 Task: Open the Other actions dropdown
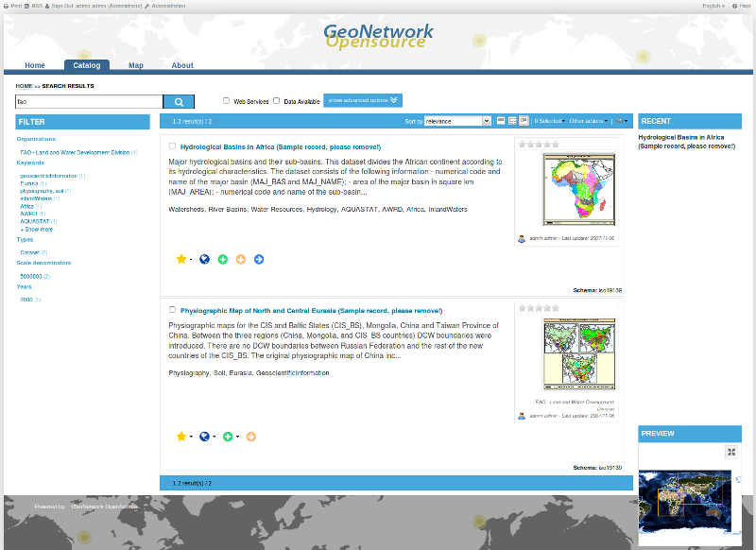pos(589,121)
